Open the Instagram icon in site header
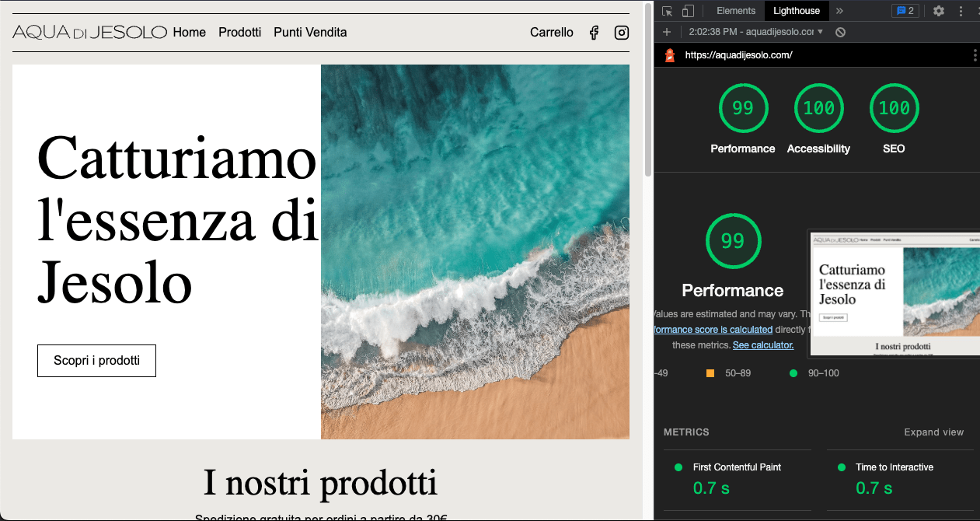The height and width of the screenshot is (521, 980). pos(622,33)
